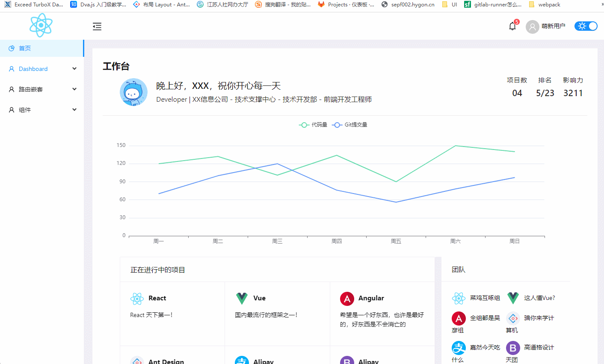The width and height of the screenshot is (604, 364).
Task: Click the 萌新用户 username in the header
Action: click(554, 26)
